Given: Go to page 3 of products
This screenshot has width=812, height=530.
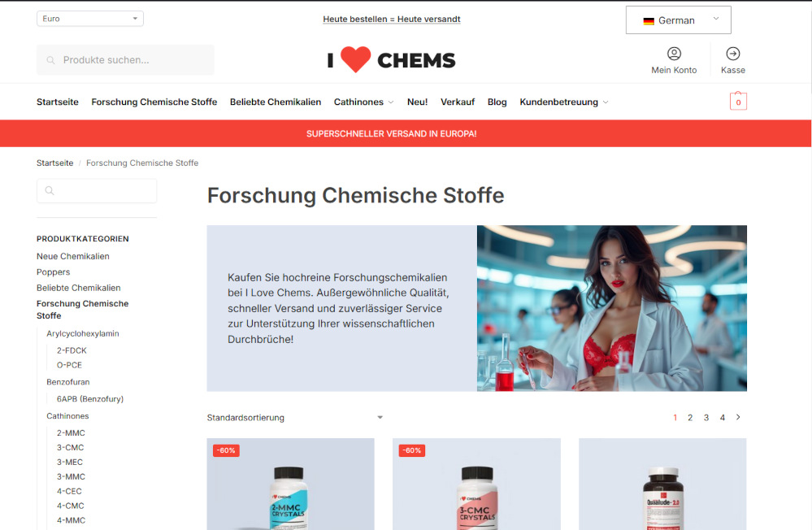Looking at the screenshot, I should coord(706,418).
